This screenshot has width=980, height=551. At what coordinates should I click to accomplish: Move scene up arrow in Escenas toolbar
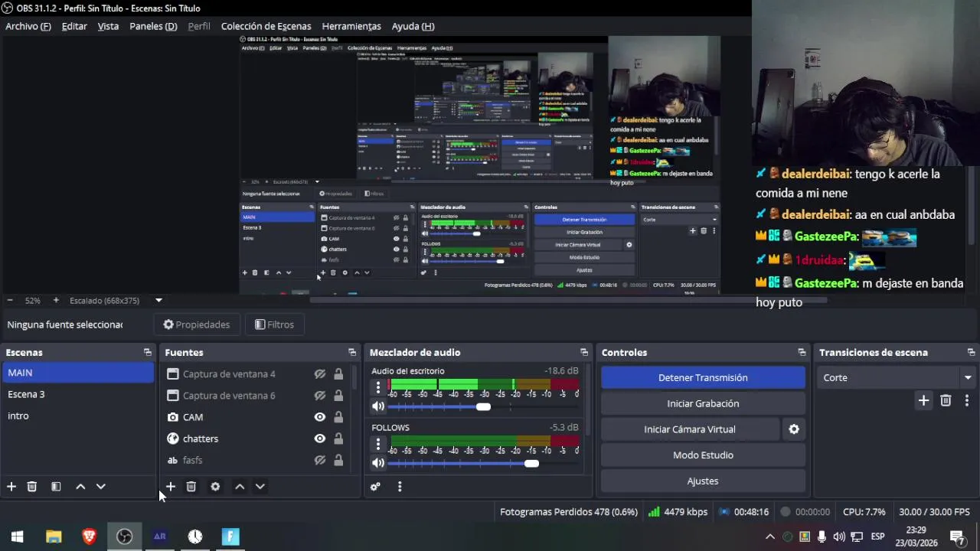point(80,487)
